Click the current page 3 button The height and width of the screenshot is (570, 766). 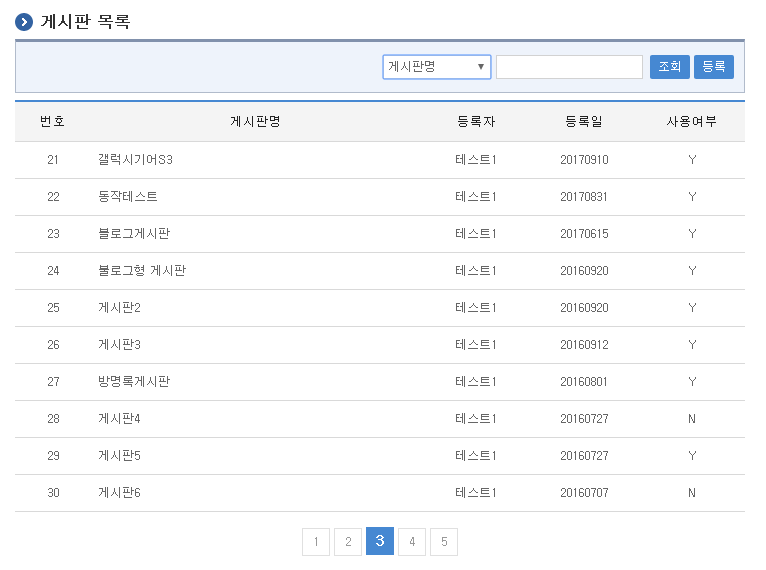click(380, 541)
